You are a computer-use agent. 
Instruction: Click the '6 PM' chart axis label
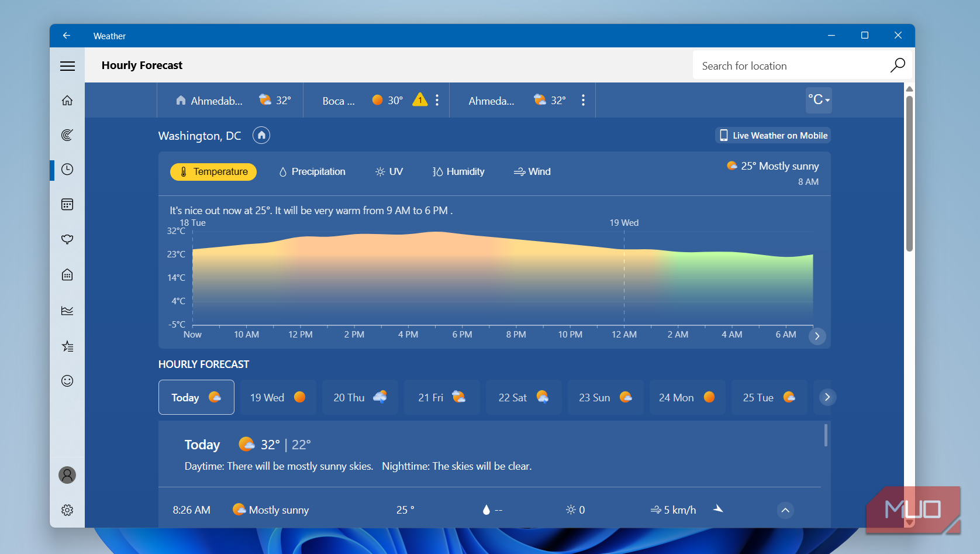coord(462,335)
